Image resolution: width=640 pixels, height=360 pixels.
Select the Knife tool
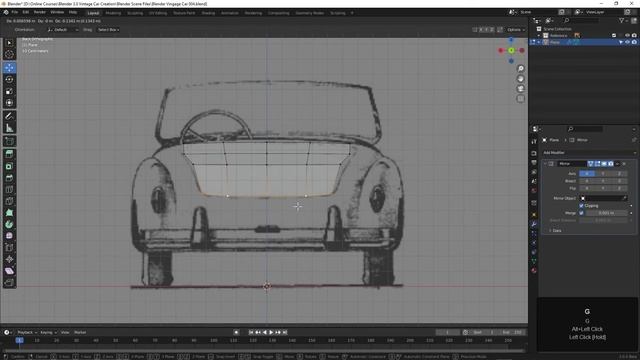[9, 201]
